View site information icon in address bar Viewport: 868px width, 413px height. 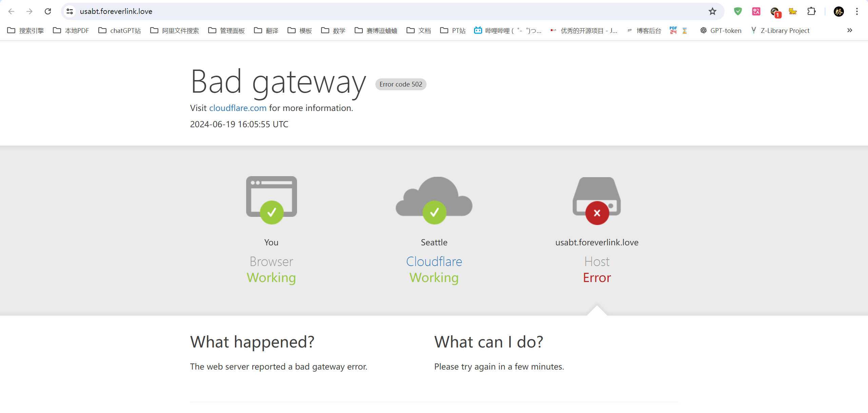tap(70, 12)
